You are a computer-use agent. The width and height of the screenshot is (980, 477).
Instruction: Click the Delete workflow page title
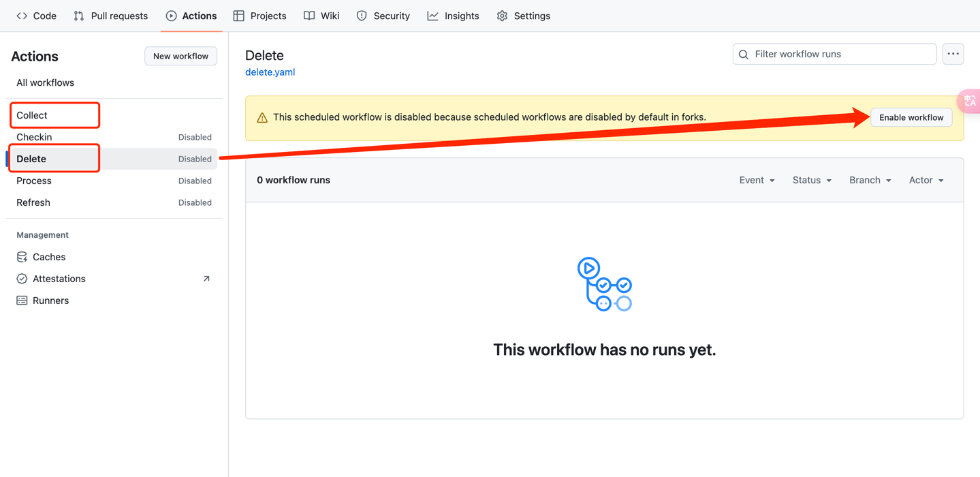click(x=264, y=55)
